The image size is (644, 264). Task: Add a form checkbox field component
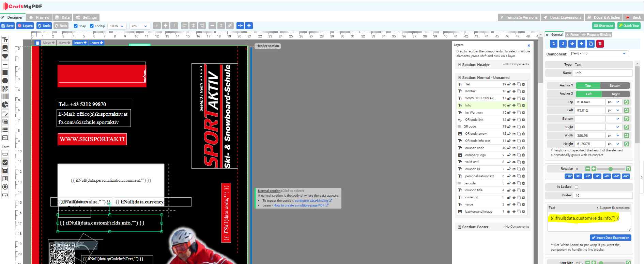[x=5, y=162]
